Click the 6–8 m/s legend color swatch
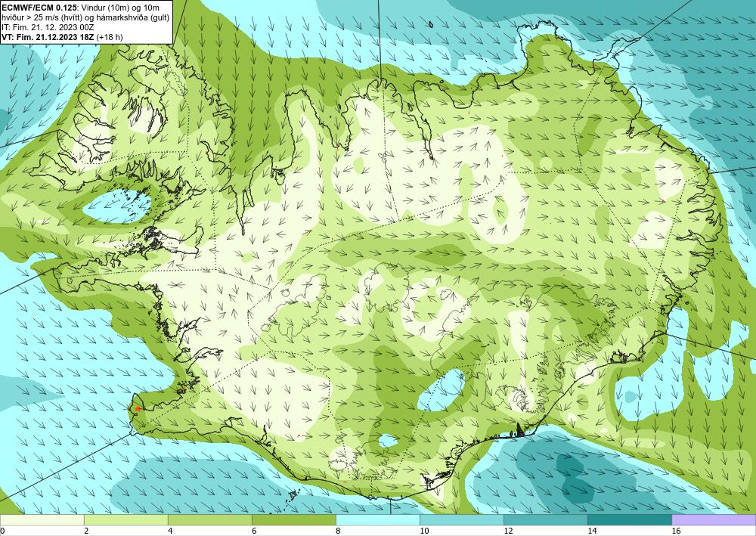The width and height of the screenshot is (756, 536). 293,519
